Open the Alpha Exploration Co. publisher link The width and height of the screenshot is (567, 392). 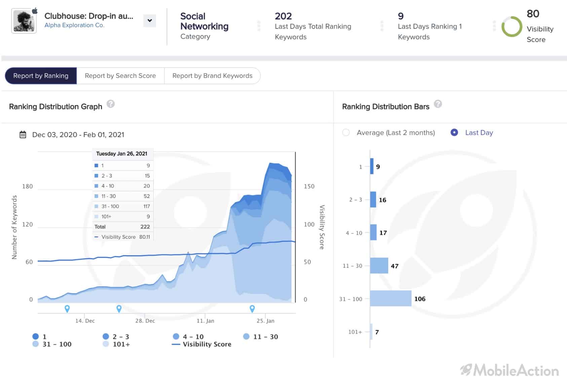[74, 25]
